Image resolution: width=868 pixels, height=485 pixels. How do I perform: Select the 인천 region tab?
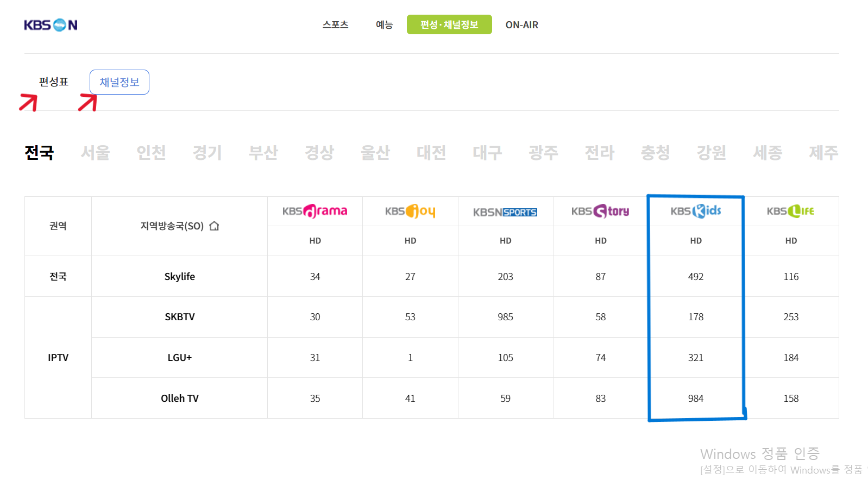coord(151,153)
